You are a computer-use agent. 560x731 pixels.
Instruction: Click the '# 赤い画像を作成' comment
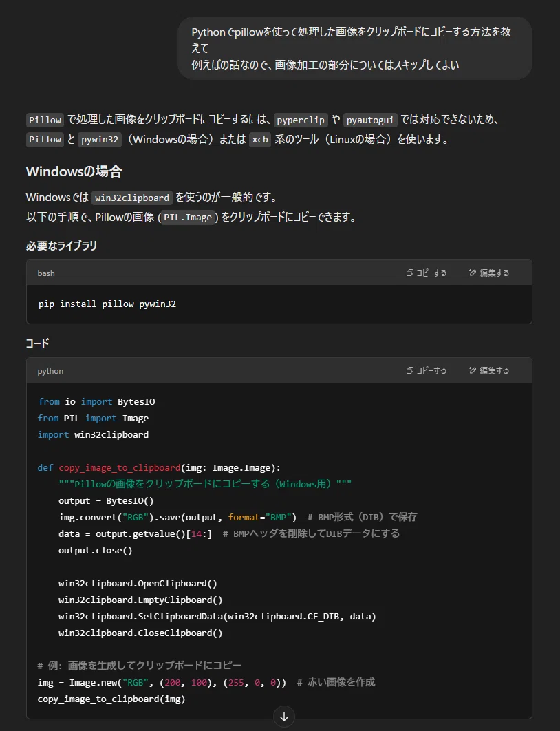(336, 683)
